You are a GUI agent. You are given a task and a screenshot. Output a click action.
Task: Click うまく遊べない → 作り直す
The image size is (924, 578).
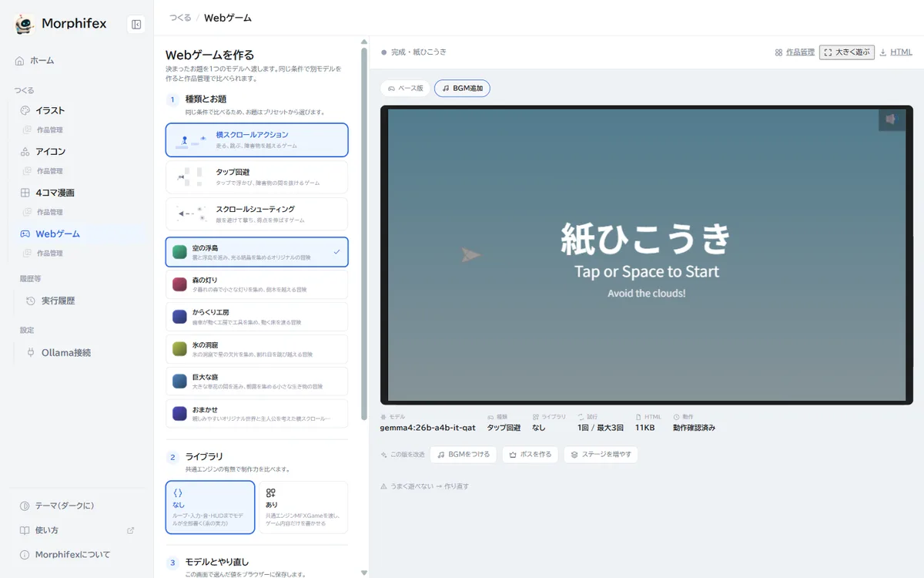[x=424, y=486]
